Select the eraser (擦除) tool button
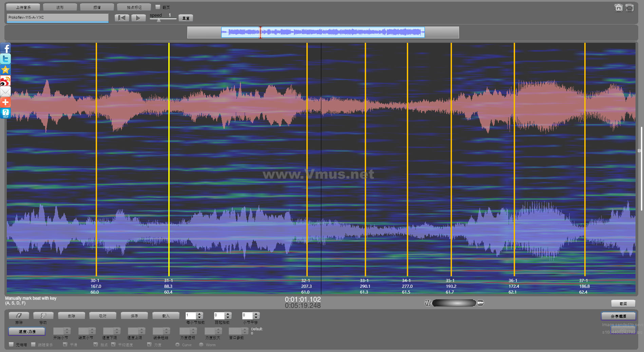Viewport: 644px width, 352px height. 19,316
